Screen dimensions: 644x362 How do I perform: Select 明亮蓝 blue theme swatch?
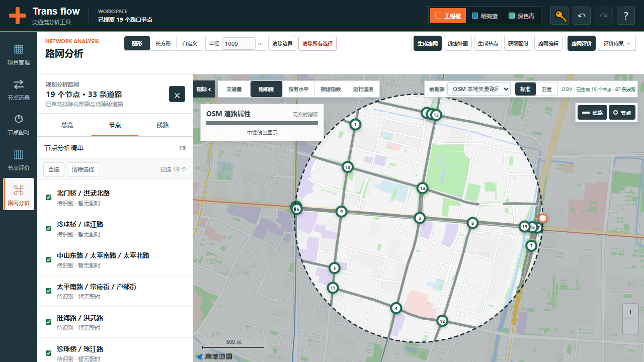(x=485, y=16)
